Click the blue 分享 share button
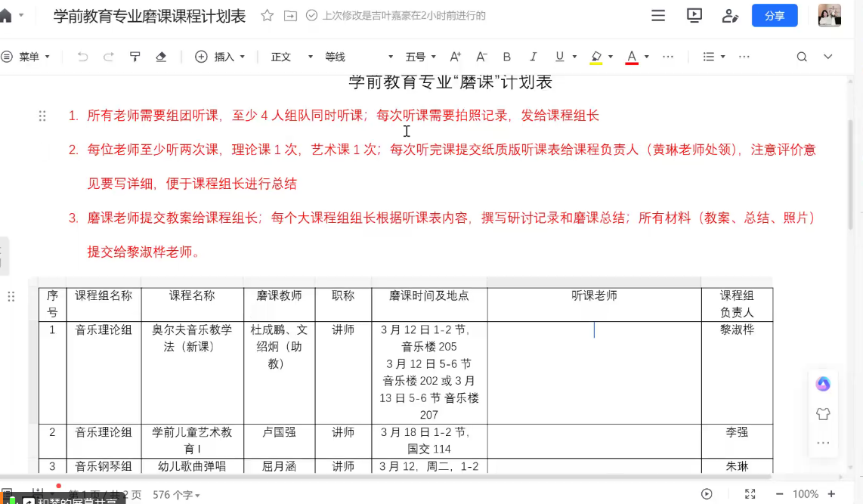The image size is (863, 504). (x=775, y=16)
